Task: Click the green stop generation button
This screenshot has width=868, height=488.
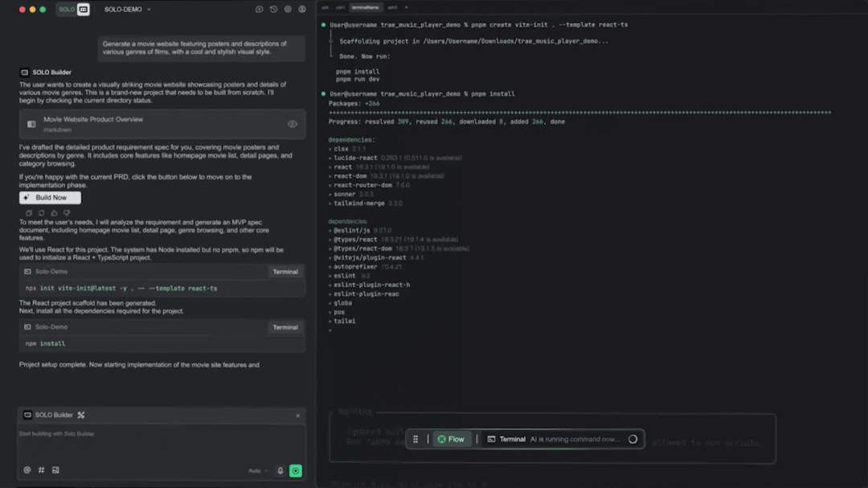Action: point(296,471)
